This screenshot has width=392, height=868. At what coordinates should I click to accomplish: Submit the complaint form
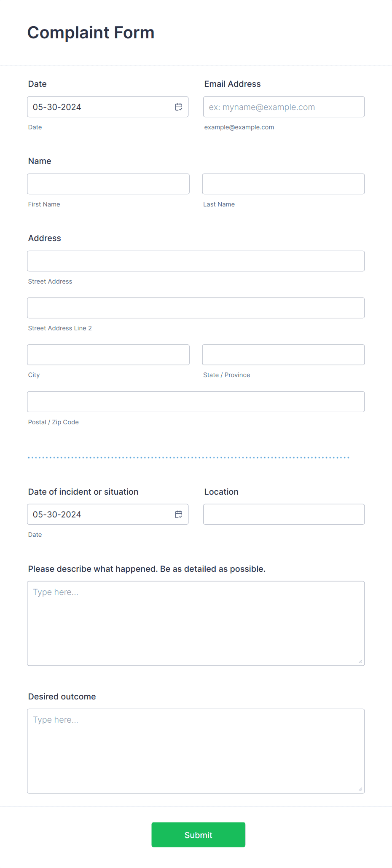(199, 835)
